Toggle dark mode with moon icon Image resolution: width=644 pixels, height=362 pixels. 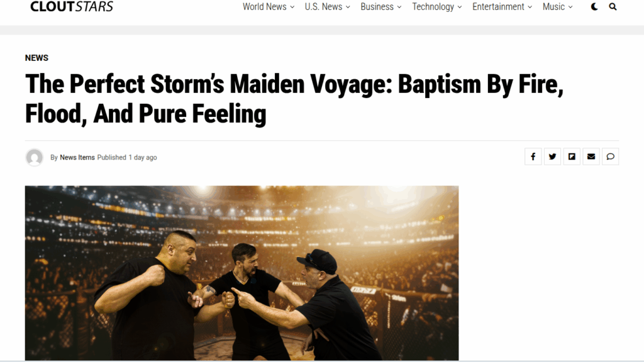click(594, 6)
